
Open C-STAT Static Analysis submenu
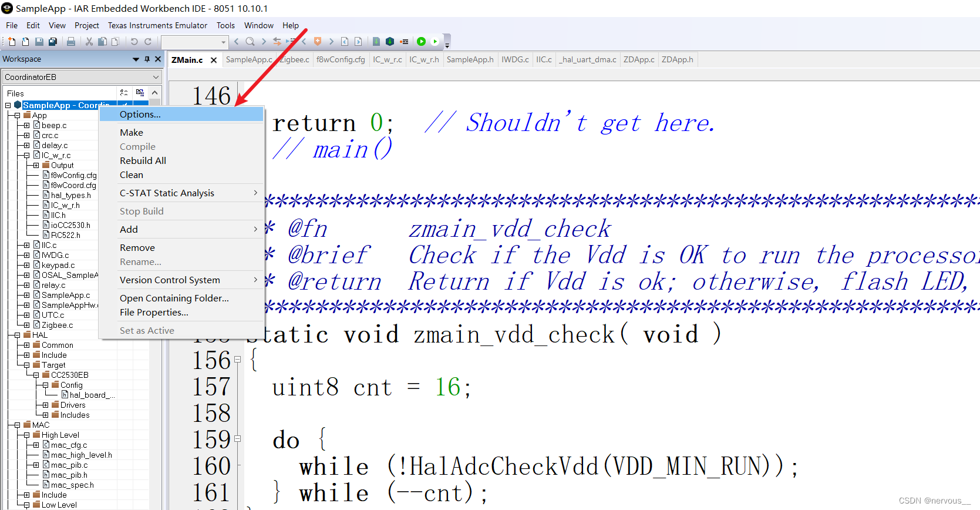click(181, 193)
